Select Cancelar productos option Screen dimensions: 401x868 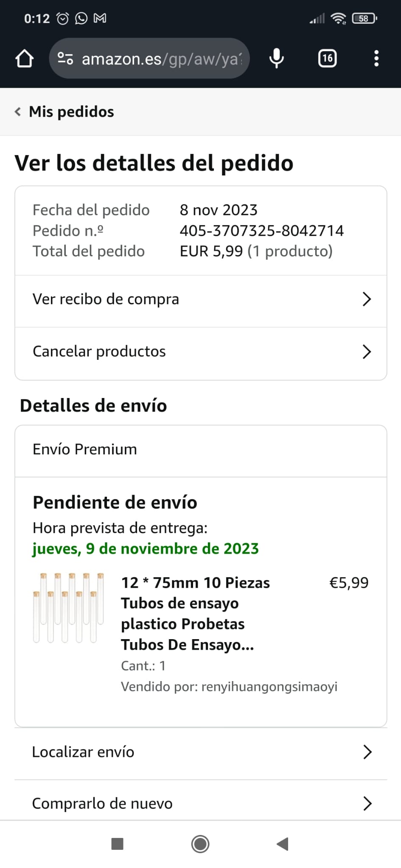(99, 351)
